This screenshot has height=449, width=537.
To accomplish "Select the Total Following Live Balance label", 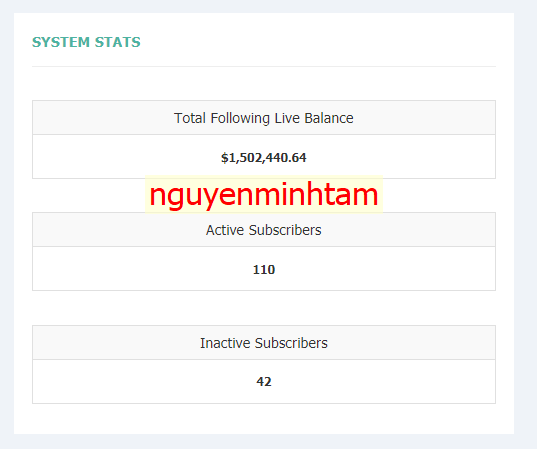I will [x=264, y=118].
